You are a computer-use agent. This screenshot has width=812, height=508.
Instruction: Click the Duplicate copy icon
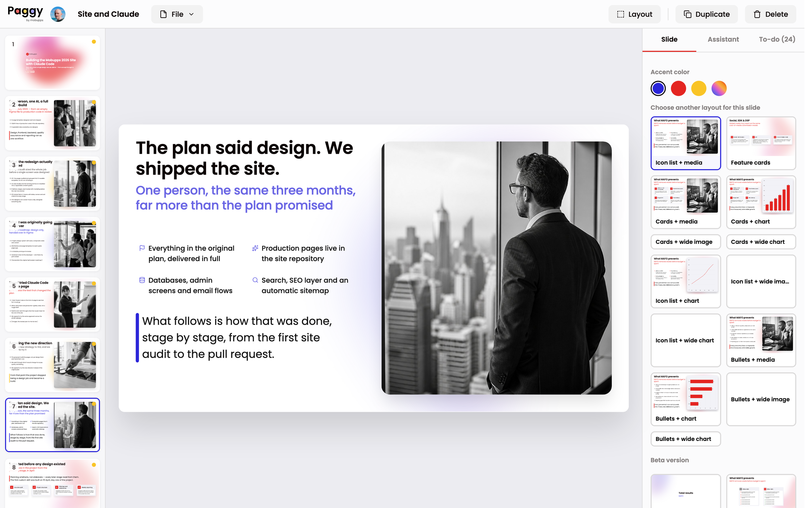[687, 14]
